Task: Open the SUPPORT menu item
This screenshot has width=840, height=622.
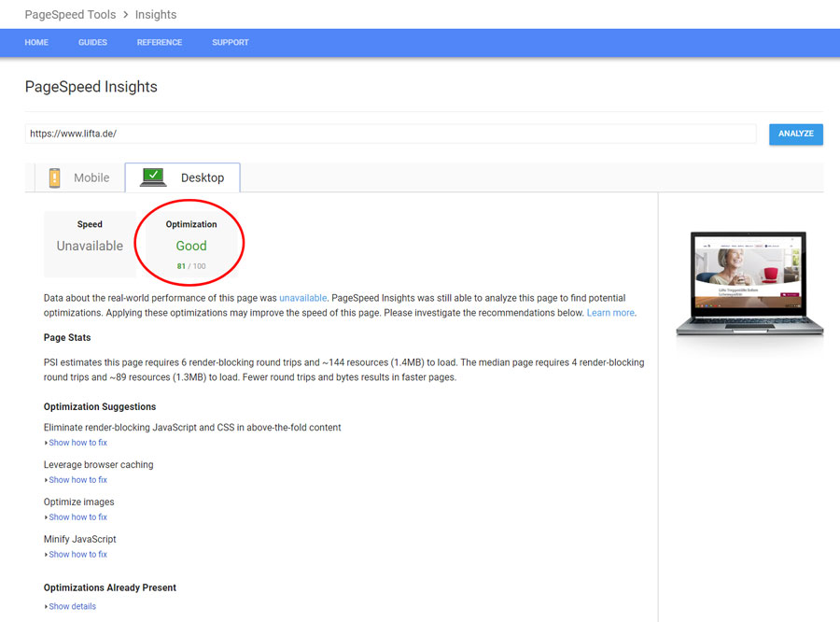Action: click(231, 42)
